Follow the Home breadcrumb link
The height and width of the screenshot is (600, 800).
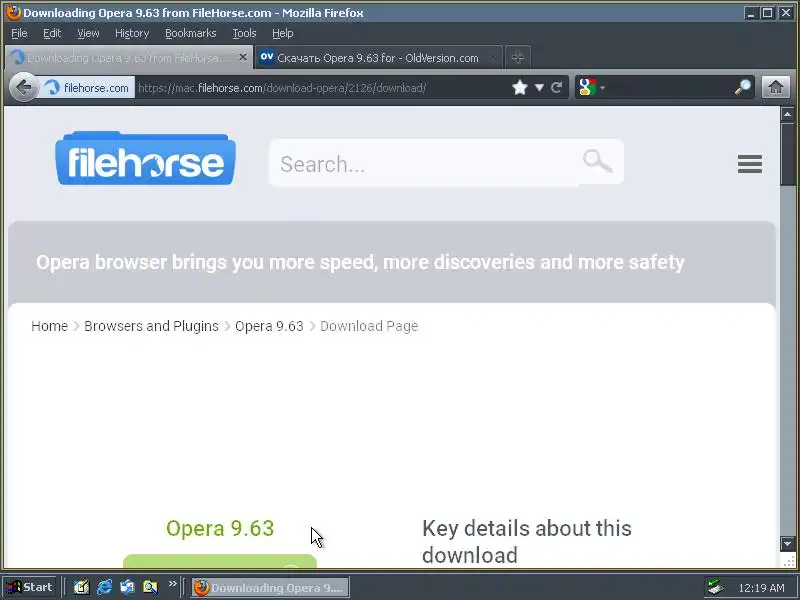(x=49, y=326)
